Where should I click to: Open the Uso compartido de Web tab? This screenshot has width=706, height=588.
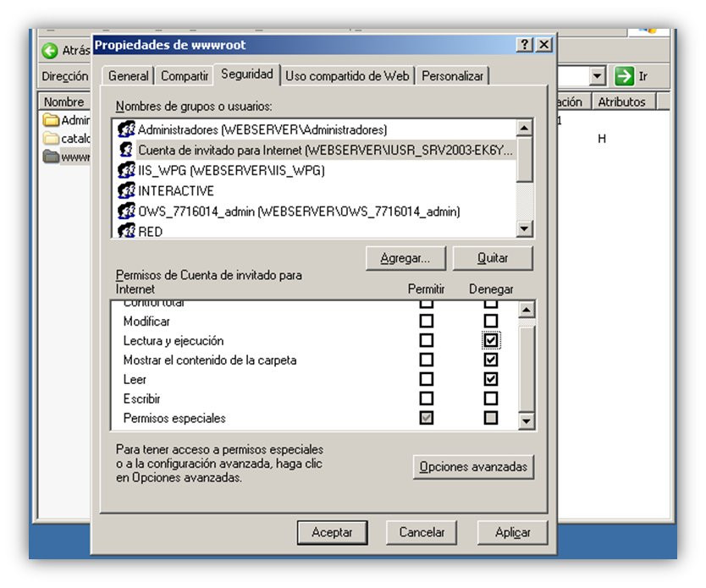[347, 76]
